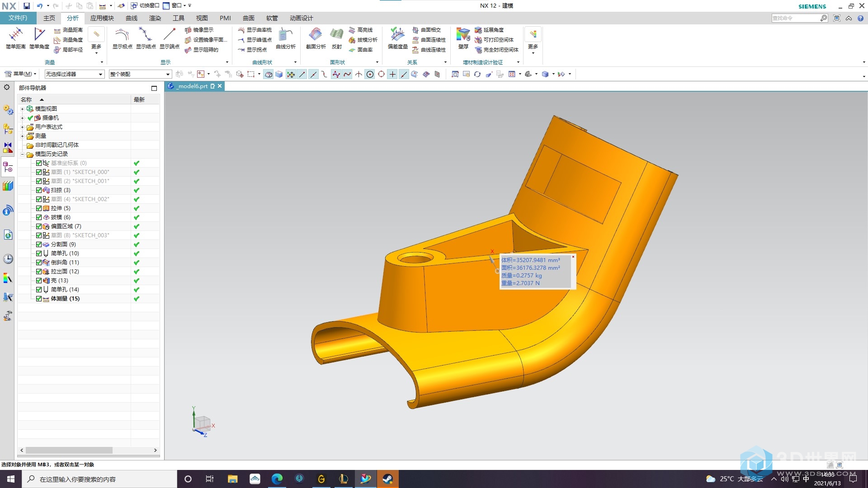Image resolution: width=868 pixels, height=488 pixels.
Task: Open Microsoft Edge from the taskbar
Action: [277, 479]
